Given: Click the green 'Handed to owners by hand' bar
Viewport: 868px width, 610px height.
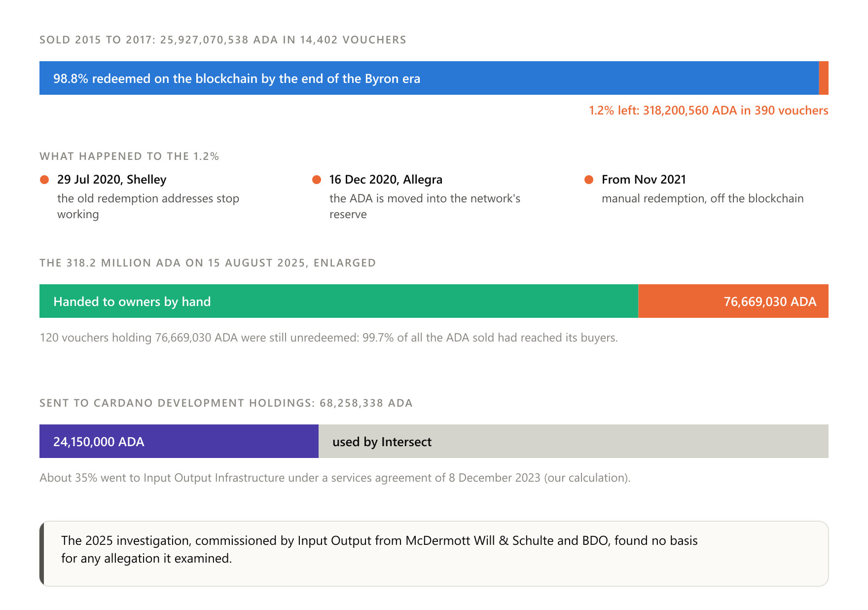Looking at the screenshot, I should (x=339, y=301).
